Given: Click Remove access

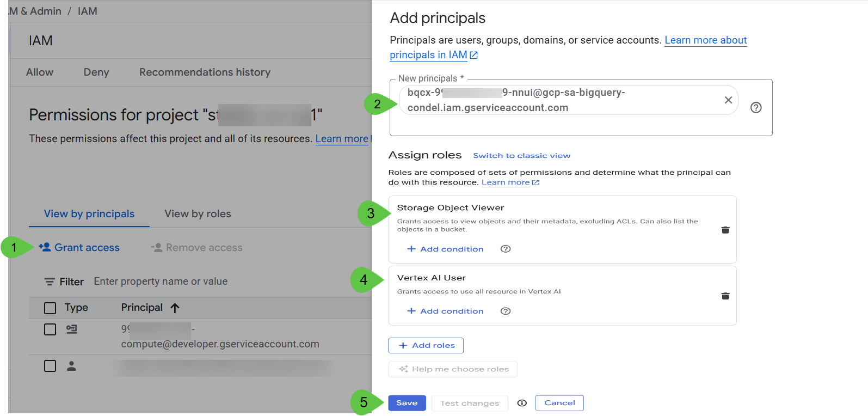Looking at the screenshot, I should tap(196, 248).
